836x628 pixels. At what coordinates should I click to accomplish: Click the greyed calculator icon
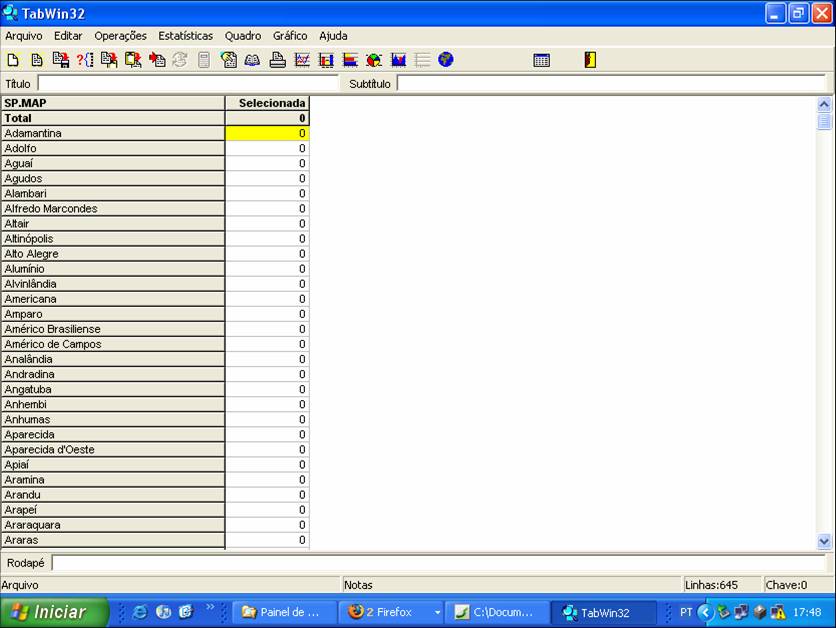tap(204, 60)
